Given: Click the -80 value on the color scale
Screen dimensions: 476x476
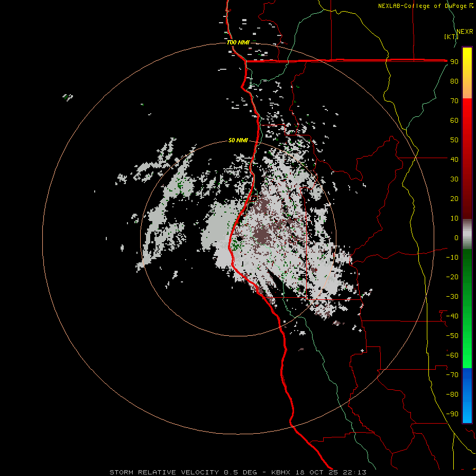Looking at the screenshot, I should pyautogui.click(x=452, y=395).
